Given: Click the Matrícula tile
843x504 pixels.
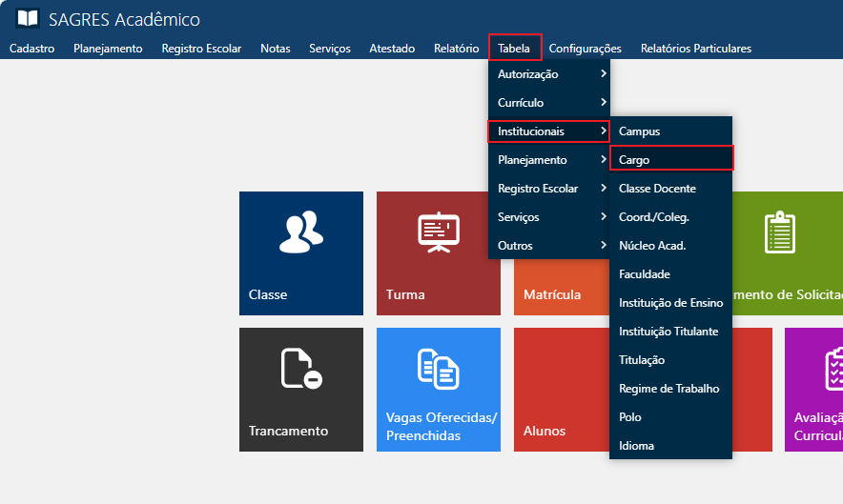Looking at the screenshot, I should click(552, 294).
